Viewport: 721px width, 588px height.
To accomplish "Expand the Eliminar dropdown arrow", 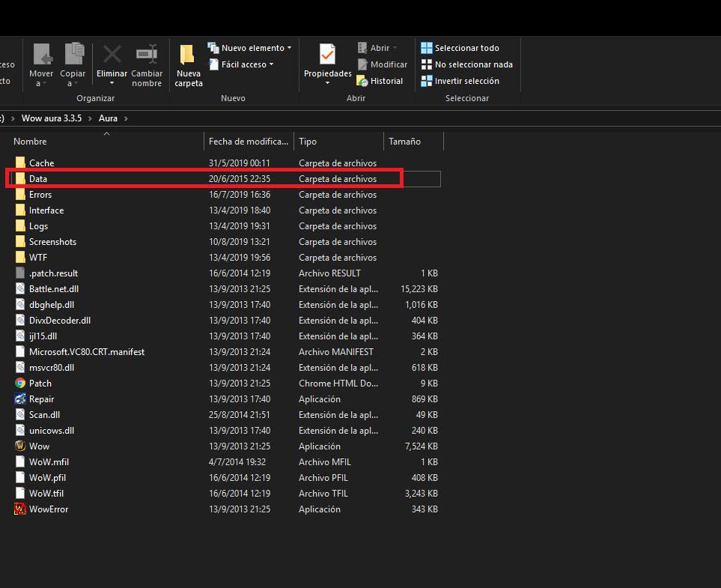I will (x=112, y=83).
